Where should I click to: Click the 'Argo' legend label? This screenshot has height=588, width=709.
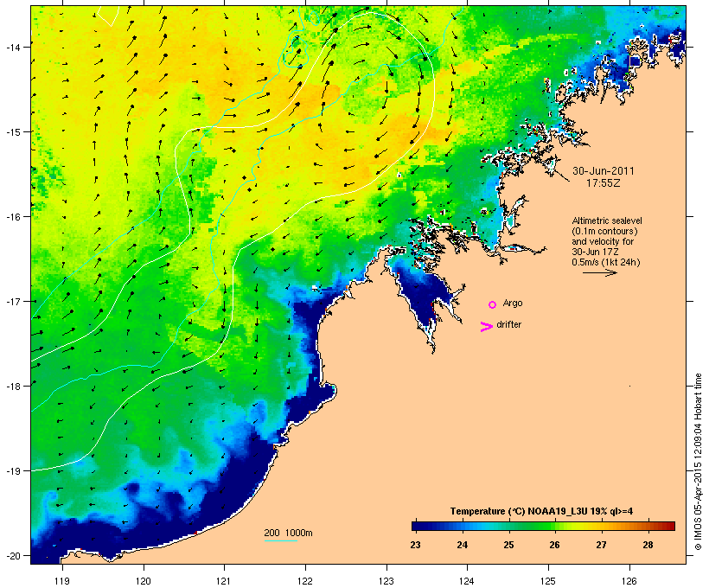click(x=513, y=303)
